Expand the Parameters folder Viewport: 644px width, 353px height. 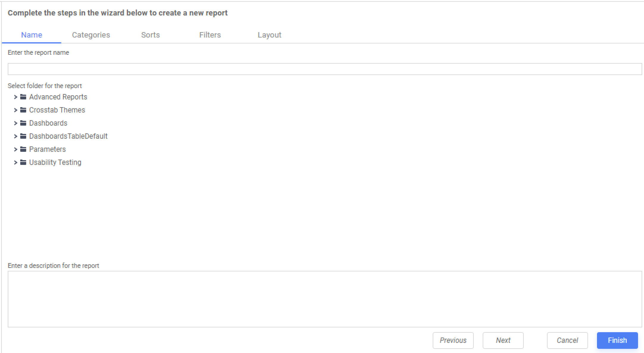click(x=15, y=149)
